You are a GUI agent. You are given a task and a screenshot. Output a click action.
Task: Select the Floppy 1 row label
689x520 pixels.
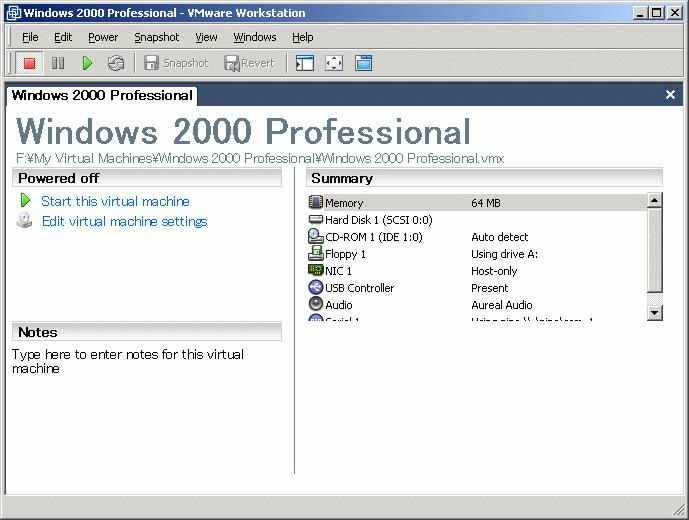pyautogui.click(x=345, y=254)
